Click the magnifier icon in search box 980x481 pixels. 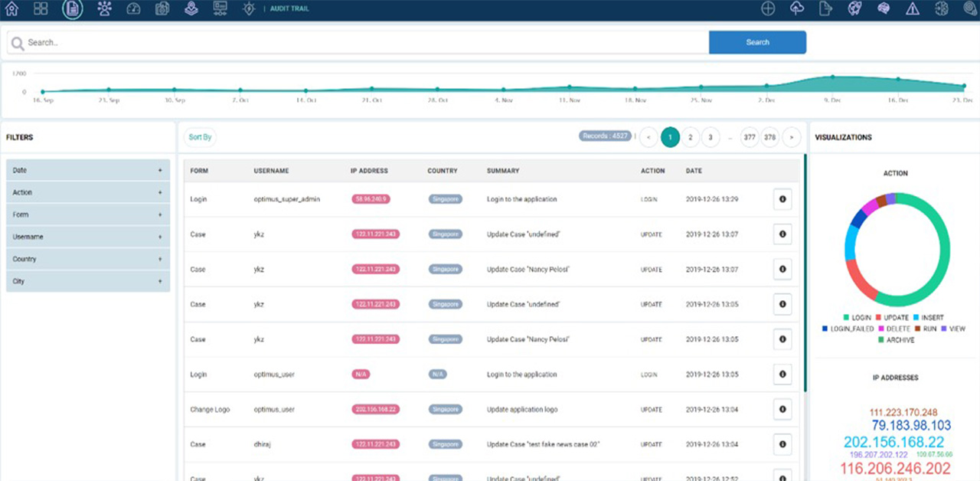[x=18, y=43]
